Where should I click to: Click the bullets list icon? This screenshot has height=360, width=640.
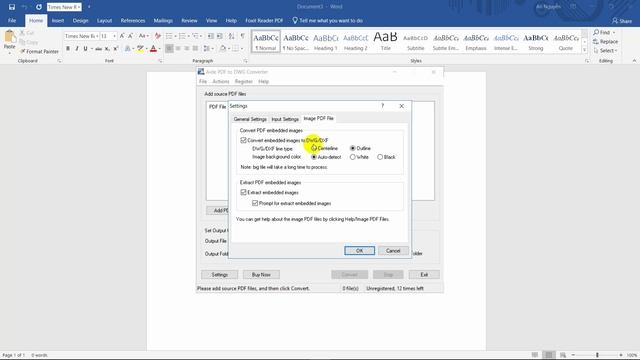[x=169, y=36]
